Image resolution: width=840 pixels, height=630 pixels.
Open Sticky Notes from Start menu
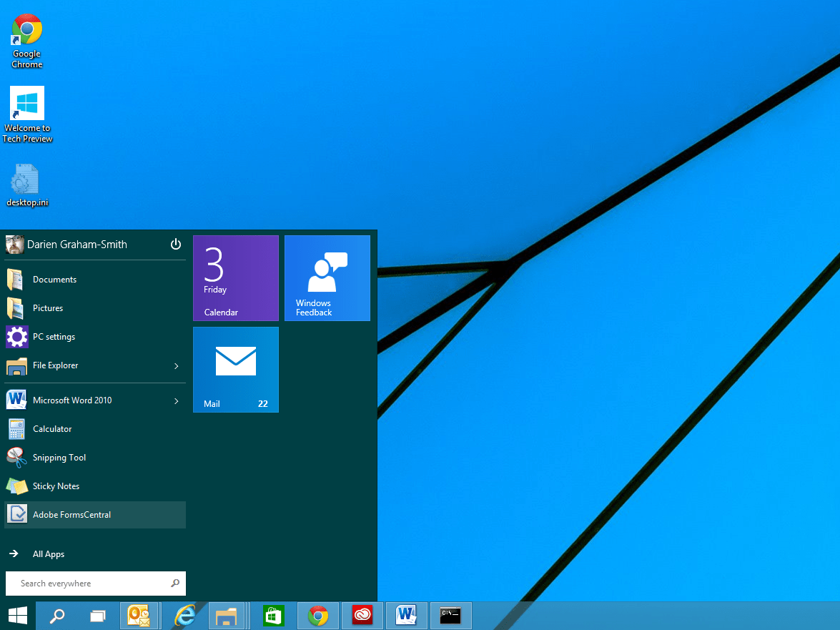pos(95,486)
